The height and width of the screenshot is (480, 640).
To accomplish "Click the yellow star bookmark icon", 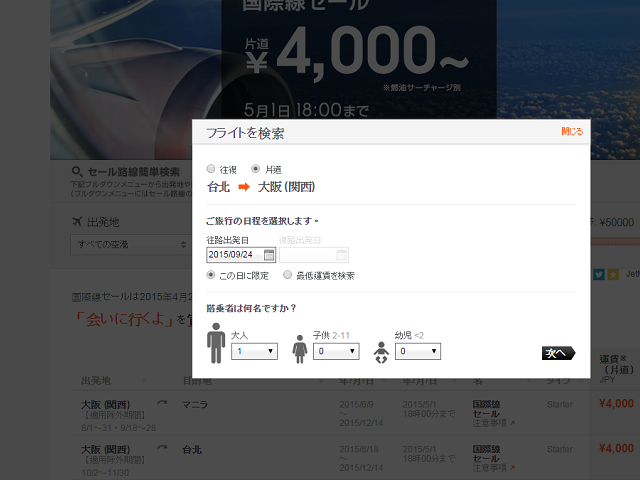I will click(x=613, y=275).
